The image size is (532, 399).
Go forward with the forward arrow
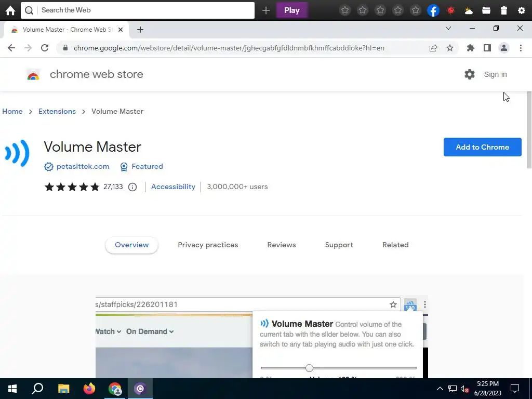pos(28,48)
